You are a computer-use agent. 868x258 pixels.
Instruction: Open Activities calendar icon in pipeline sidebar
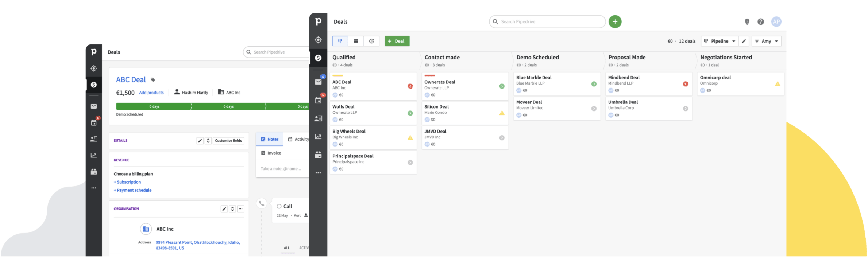[318, 100]
